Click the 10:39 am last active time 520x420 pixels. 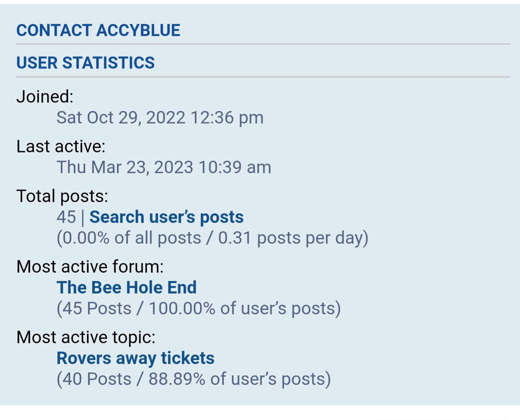pyautogui.click(x=235, y=167)
